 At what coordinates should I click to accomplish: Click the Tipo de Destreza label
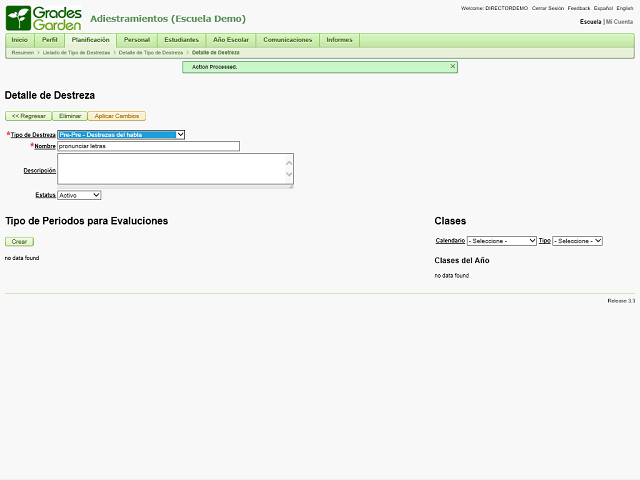[33, 135]
